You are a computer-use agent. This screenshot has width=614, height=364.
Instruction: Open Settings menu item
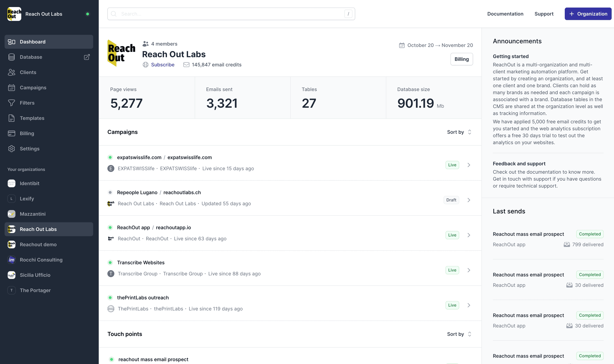pos(49,149)
